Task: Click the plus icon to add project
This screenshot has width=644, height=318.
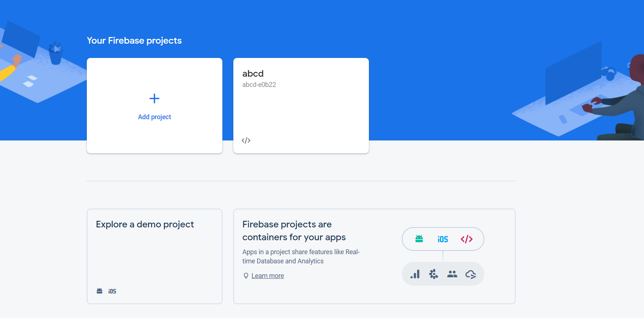Action: click(154, 98)
